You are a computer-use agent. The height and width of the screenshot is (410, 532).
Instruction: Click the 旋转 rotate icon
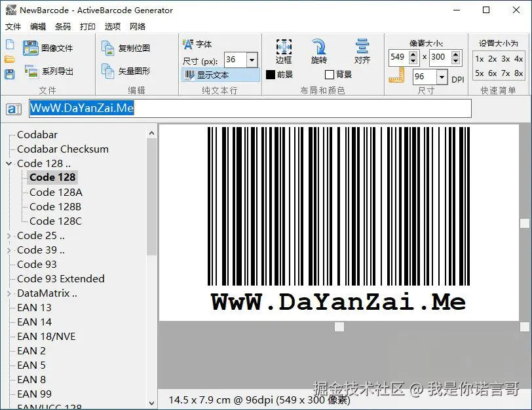click(x=319, y=51)
